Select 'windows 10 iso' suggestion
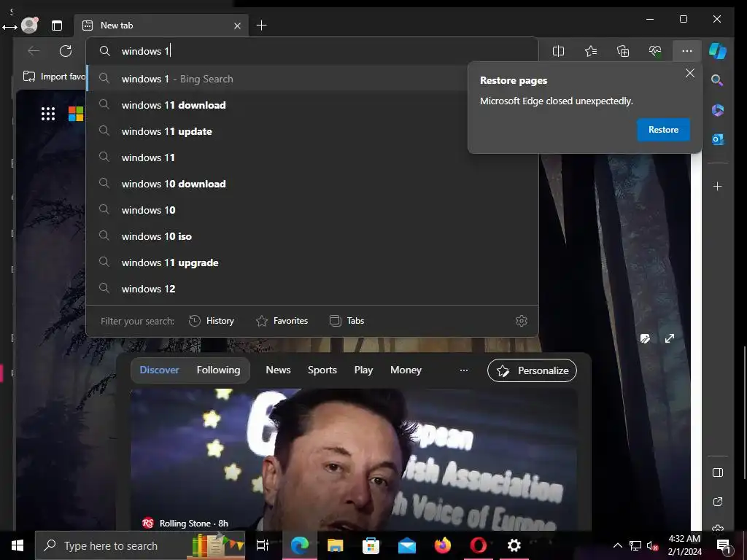The image size is (747, 560). [x=312, y=236]
